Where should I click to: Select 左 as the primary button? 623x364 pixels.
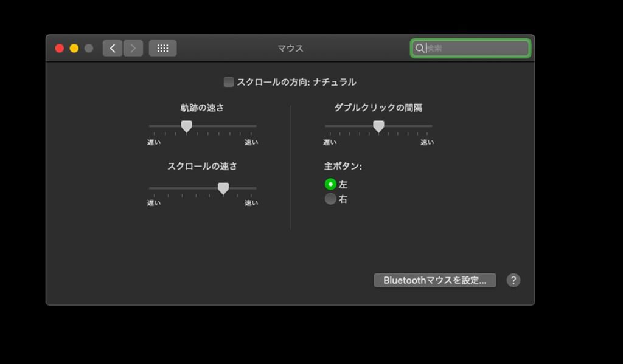(330, 184)
